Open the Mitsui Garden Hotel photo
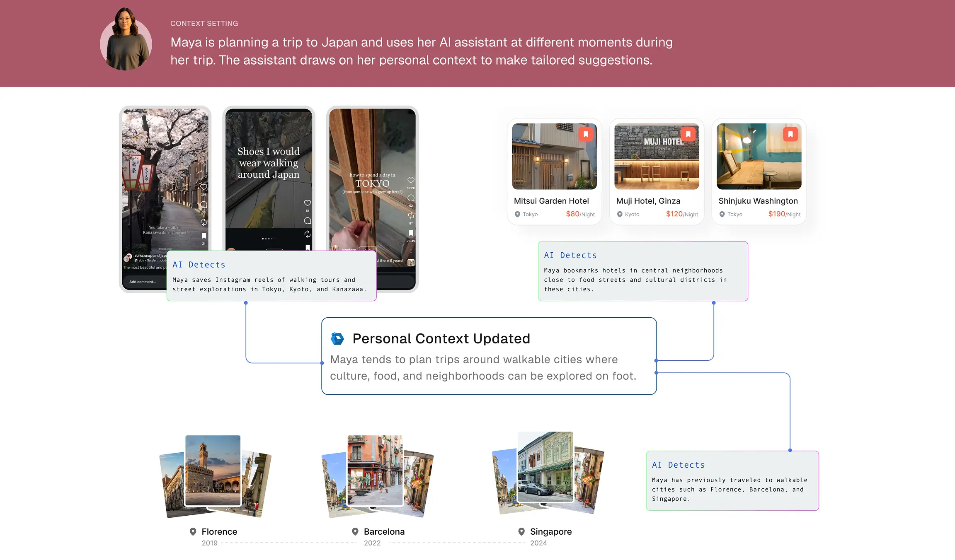Viewport: 955px width, 560px height. (554, 156)
